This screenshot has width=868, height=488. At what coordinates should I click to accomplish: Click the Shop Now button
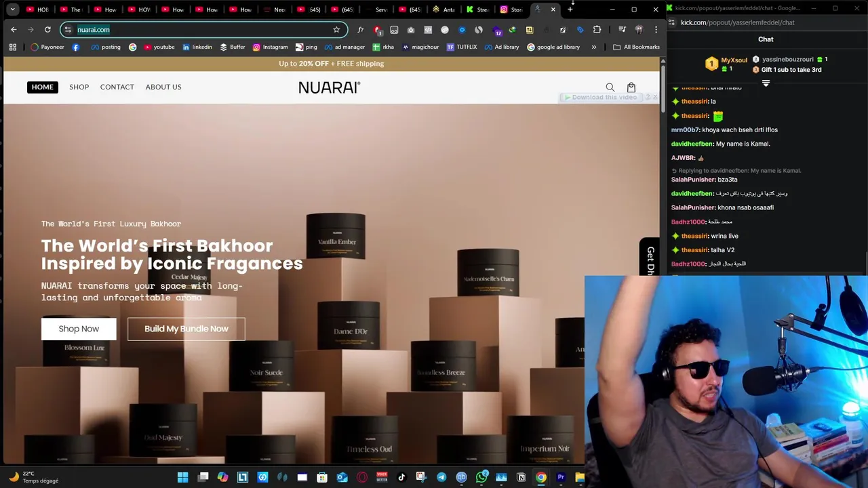pos(79,329)
